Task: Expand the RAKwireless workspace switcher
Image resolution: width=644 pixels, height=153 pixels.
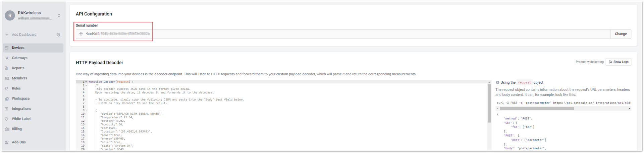Action: pyautogui.click(x=59, y=15)
